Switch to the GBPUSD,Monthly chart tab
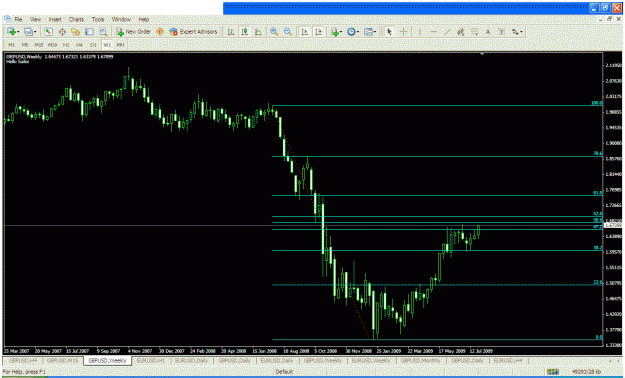The height and width of the screenshot is (378, 625). [421, 360]
